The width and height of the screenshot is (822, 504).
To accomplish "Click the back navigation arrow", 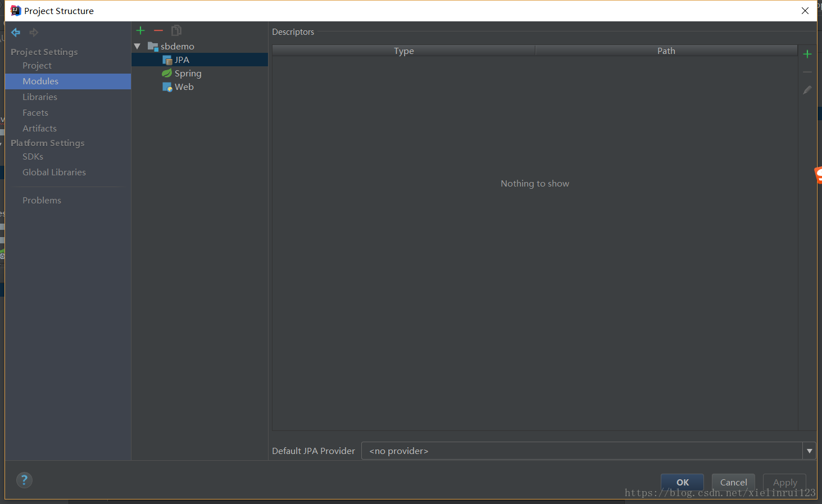I will click(x=16, y=33).
